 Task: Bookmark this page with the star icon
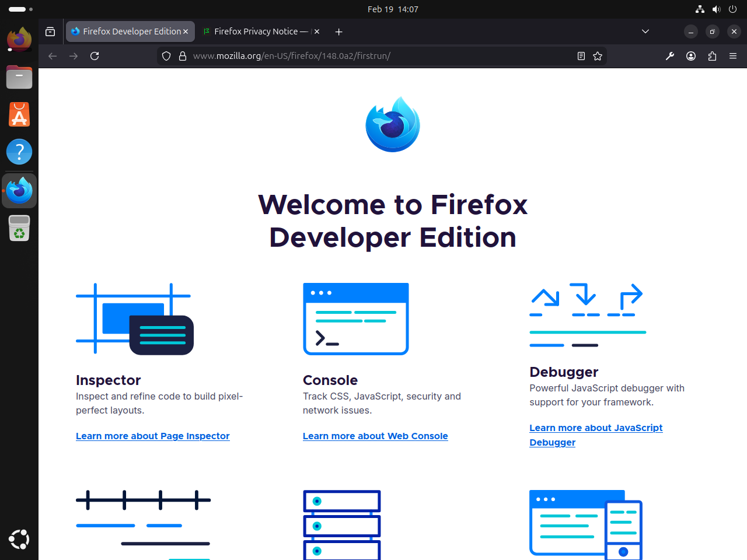(597, 56)
